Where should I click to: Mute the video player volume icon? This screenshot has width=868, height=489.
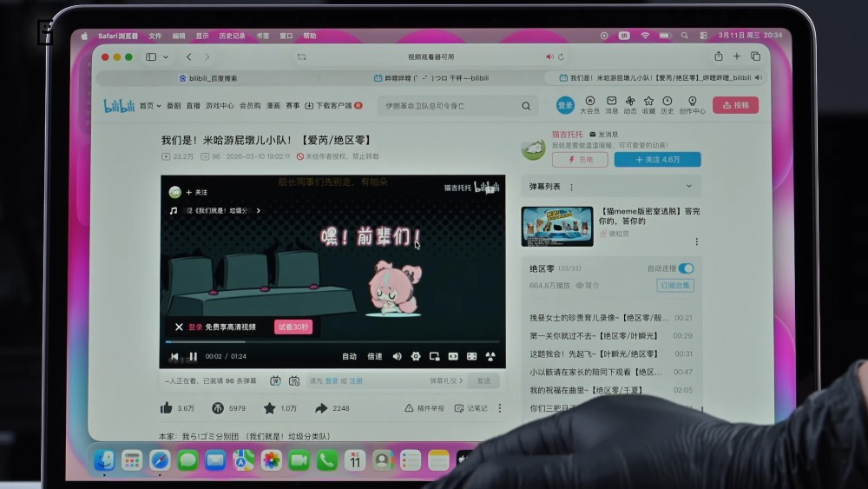tap(397, 356)
